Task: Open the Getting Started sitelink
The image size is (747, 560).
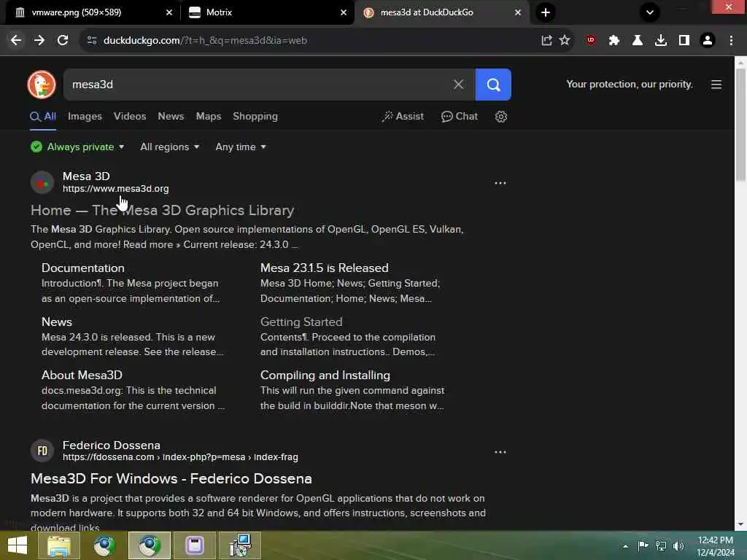Action: click(301, 322)
